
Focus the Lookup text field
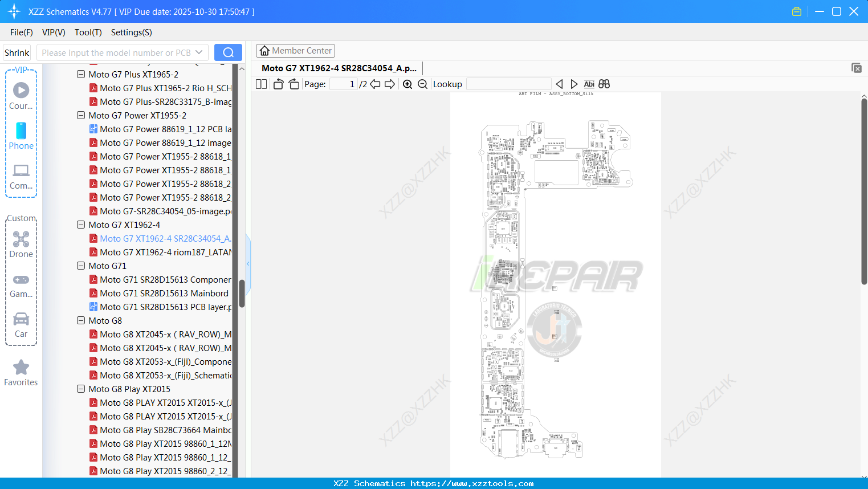pyautogui.click(x=509, y=84)
